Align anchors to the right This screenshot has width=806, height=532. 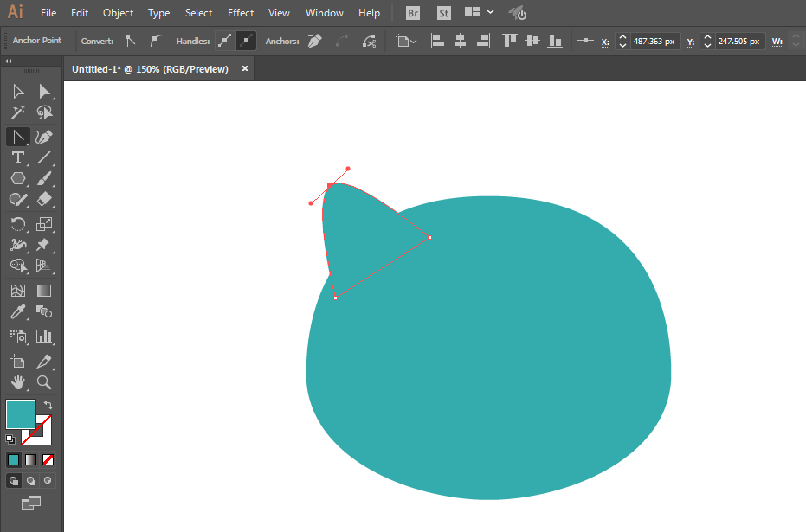[x=483, y=41]
